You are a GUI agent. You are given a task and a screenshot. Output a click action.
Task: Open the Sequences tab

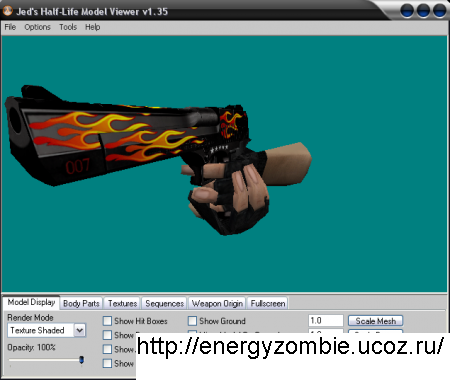(x=165, y=303)
